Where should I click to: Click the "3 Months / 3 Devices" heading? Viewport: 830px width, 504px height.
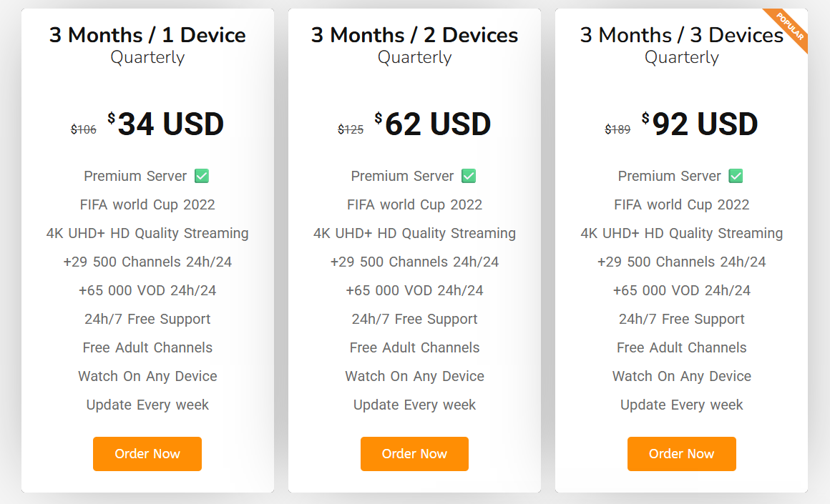tap(681, 35)
